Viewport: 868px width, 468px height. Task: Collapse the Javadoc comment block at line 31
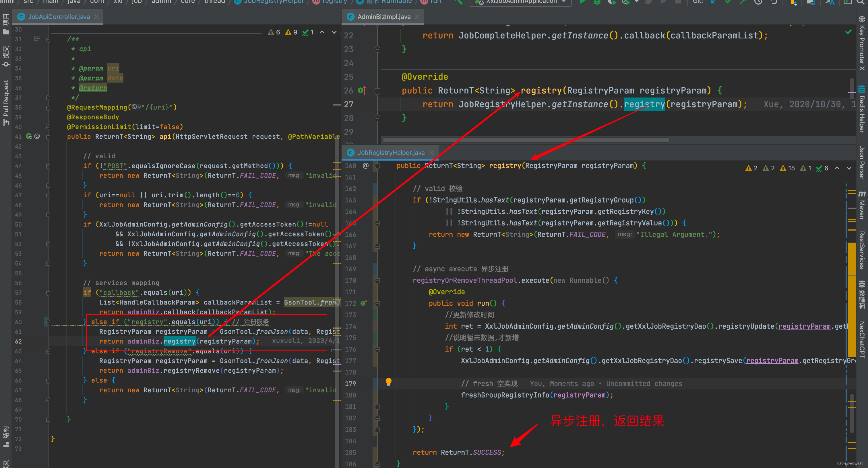click(48, 40)
